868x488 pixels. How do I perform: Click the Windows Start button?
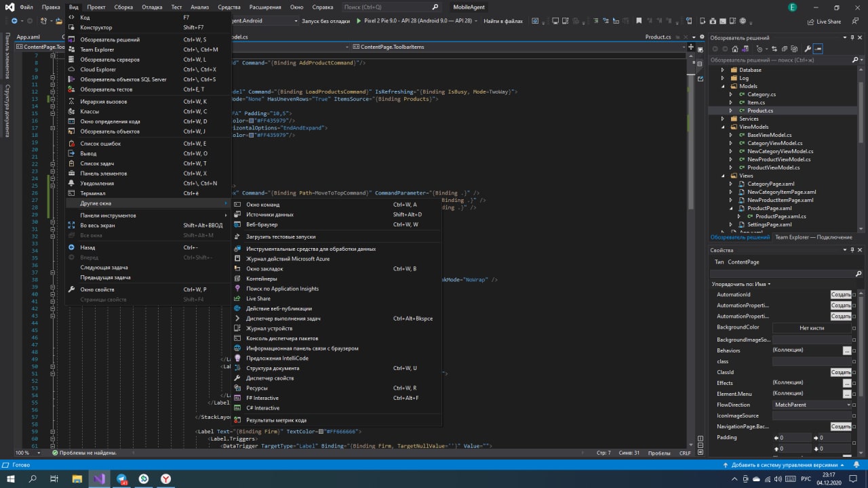pyautogui.click(x=11, y=479)
